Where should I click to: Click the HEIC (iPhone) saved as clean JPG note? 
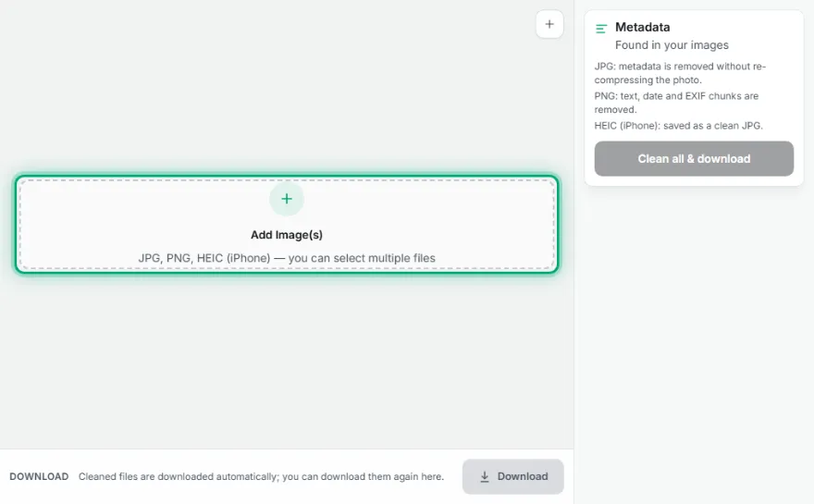[x=679, y=126]
